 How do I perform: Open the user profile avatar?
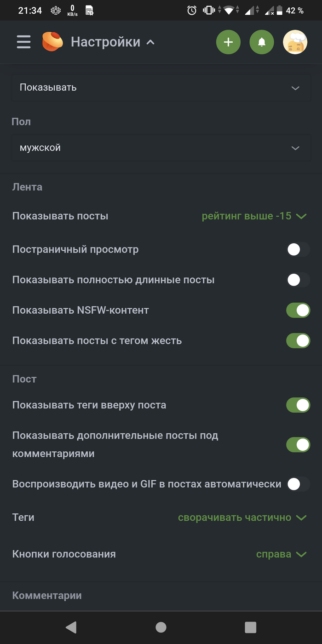point(295,42)
